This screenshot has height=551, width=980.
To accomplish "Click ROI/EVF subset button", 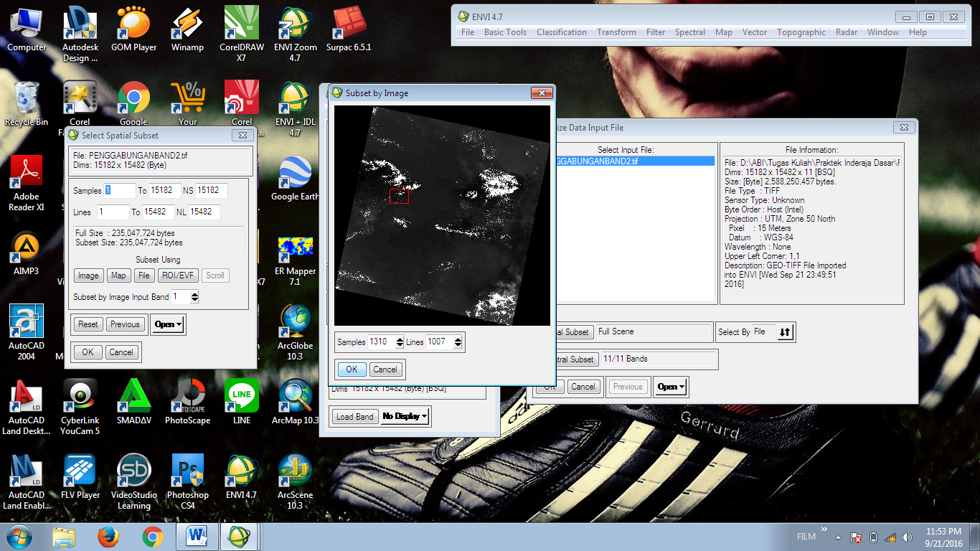I will (177, 275).
